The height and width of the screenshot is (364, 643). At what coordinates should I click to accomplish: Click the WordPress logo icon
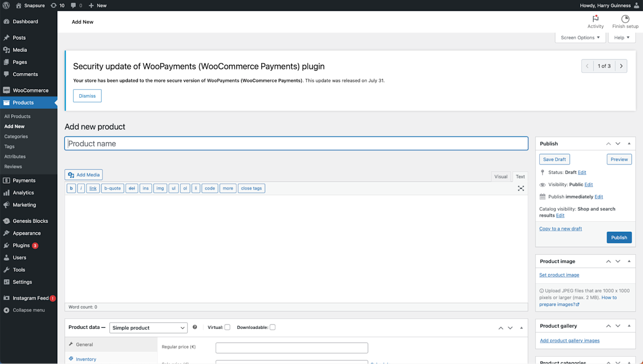6,6
